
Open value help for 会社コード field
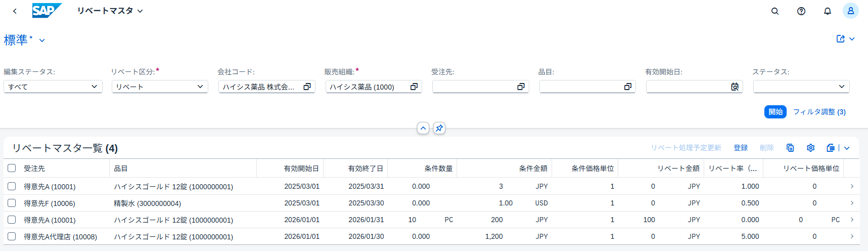tap(307, 87)
